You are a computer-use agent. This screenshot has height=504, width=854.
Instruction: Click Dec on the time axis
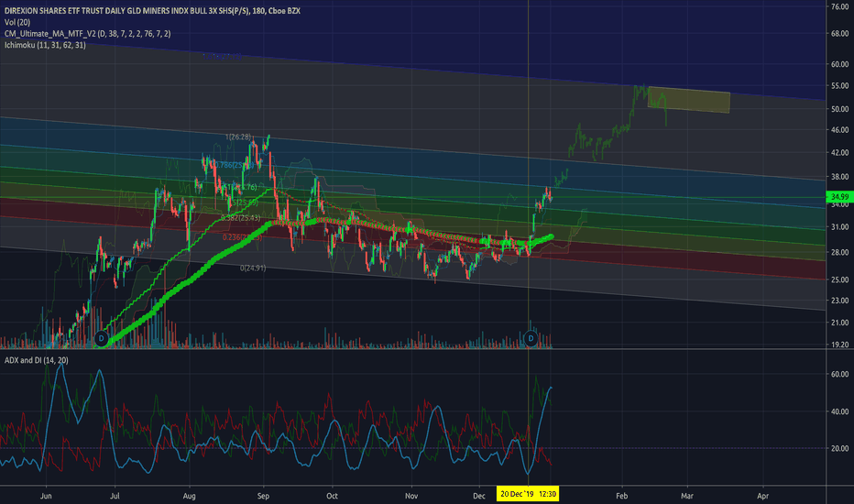[478, 496]
